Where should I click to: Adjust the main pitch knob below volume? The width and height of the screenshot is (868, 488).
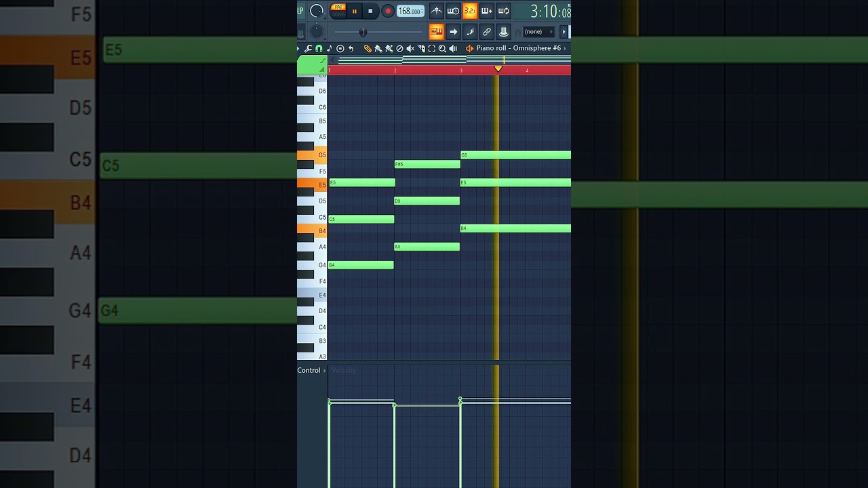tap(317, 32)
